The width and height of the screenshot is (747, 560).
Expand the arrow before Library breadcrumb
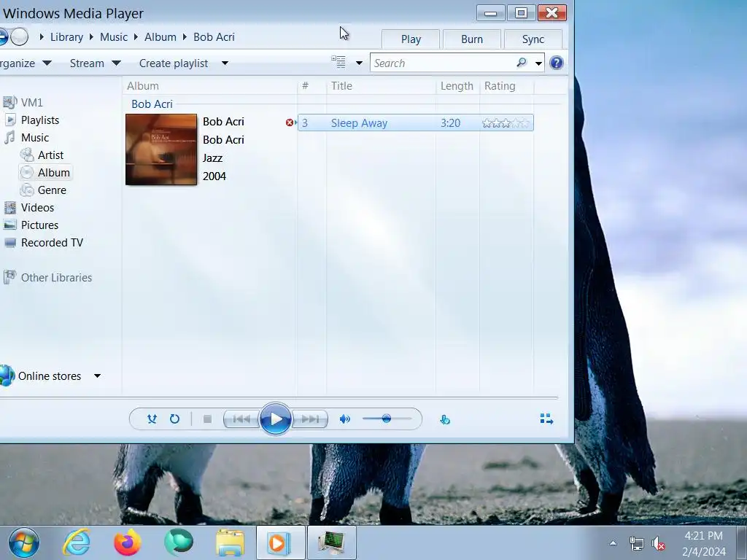pos(42,36)
